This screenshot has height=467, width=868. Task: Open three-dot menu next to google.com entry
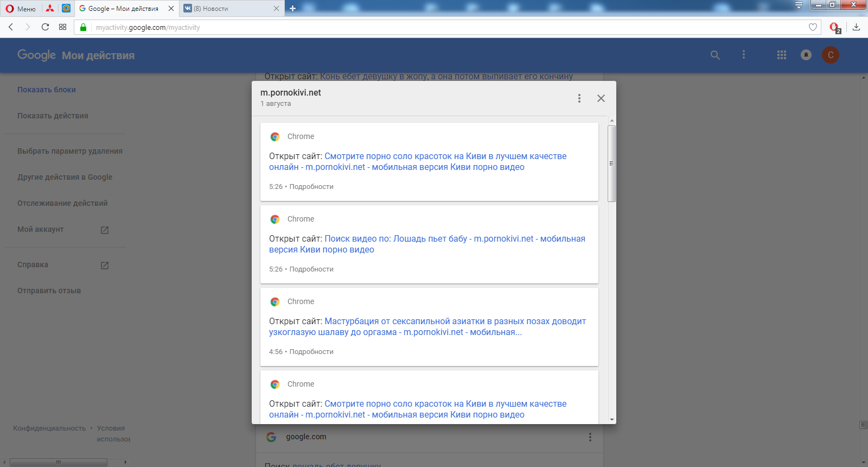tap(590, 437)
